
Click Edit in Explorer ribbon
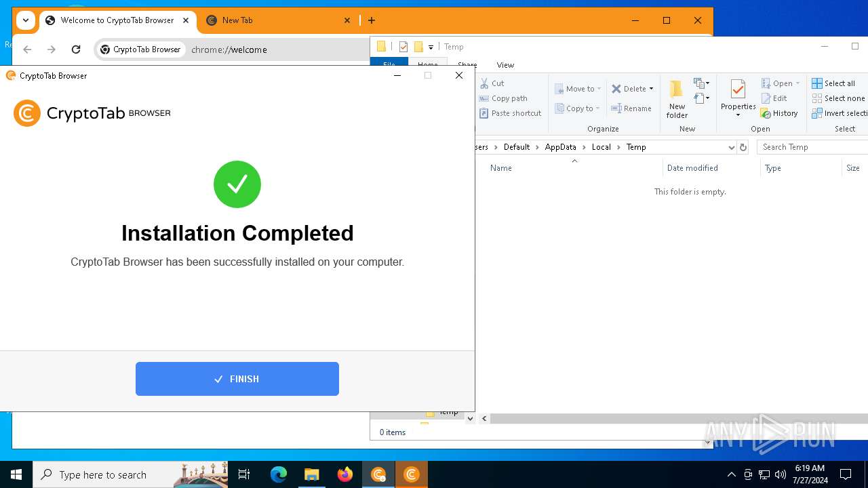tap(774, 98)
